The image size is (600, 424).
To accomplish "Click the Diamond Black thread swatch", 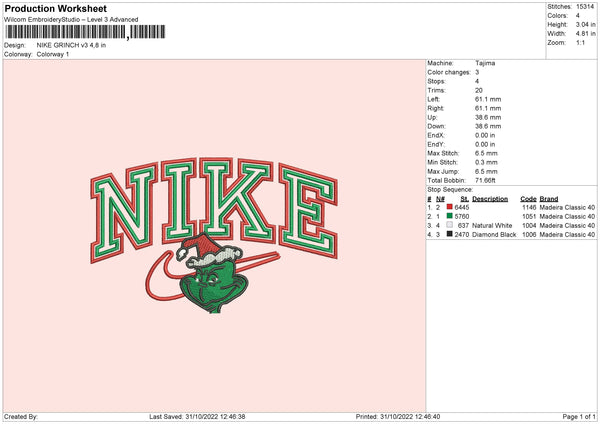I will click(450, 234).
